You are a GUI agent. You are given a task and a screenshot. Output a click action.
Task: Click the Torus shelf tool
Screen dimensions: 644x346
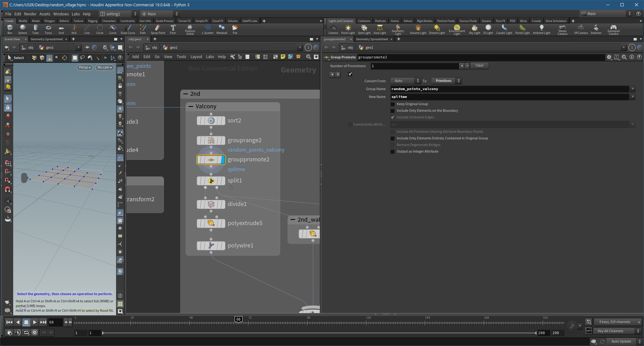48,29
